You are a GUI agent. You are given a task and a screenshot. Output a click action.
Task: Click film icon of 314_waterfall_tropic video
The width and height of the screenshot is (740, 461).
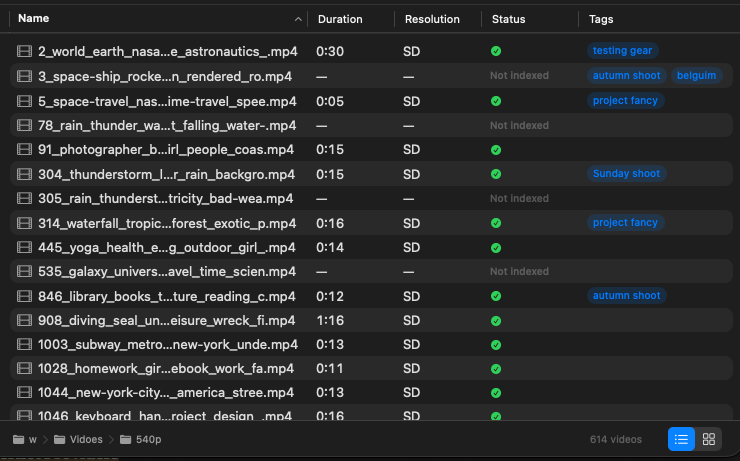pyautogui.click(x=25, y=223)
